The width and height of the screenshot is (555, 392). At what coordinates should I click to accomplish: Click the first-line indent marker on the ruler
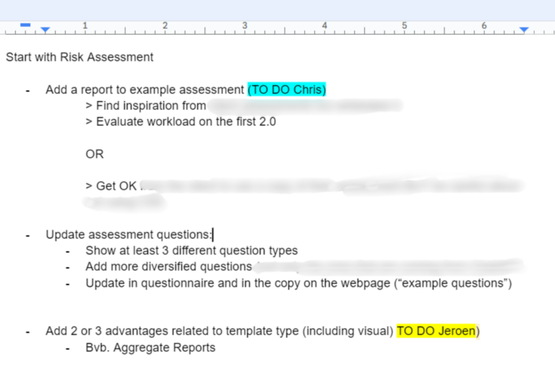click(25, 25)
